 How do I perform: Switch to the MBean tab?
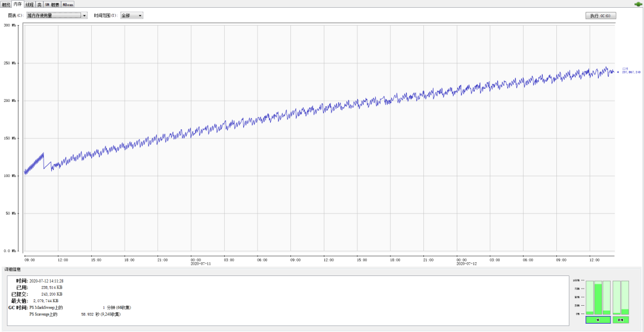point(68,4)
